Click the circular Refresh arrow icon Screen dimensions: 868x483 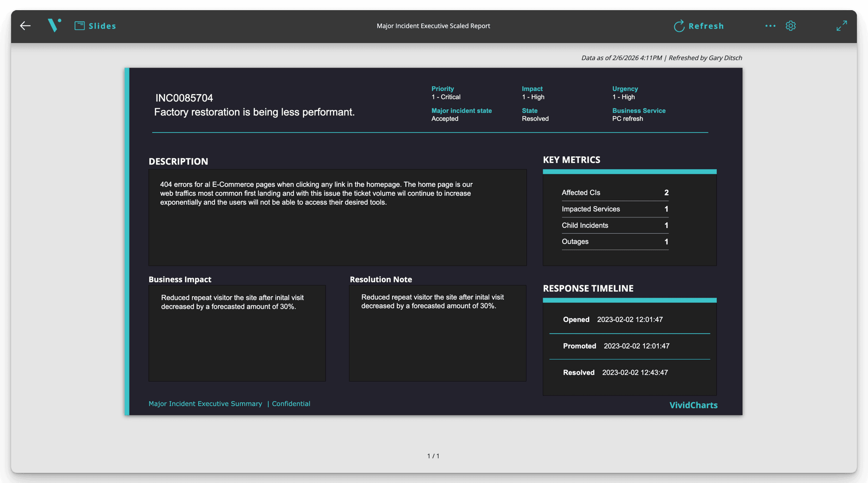click(679, 26)
